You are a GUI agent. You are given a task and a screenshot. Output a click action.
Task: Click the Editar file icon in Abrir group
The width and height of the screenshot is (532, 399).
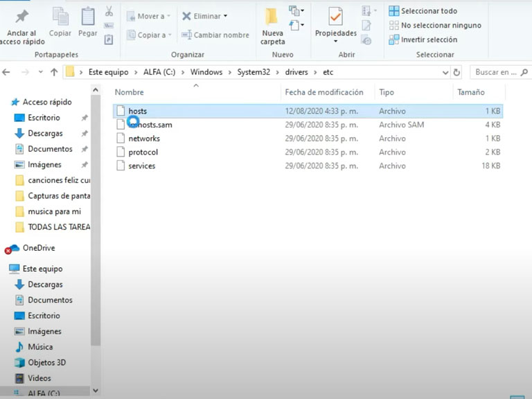(366, 26)
